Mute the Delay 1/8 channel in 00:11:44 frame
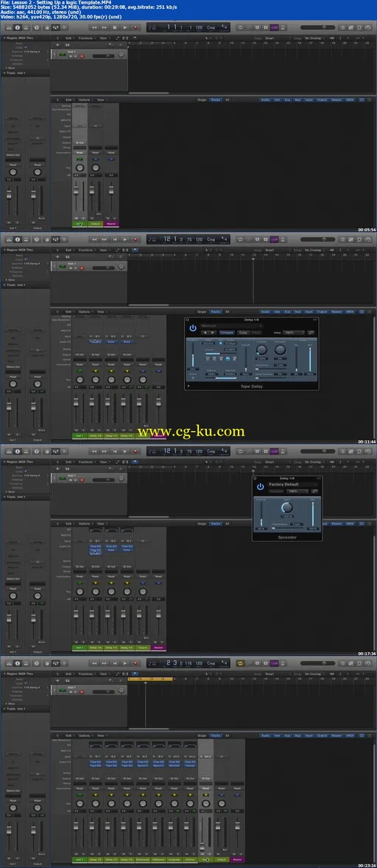The height and width of the screenshot is (868, 377). [93, 430]
